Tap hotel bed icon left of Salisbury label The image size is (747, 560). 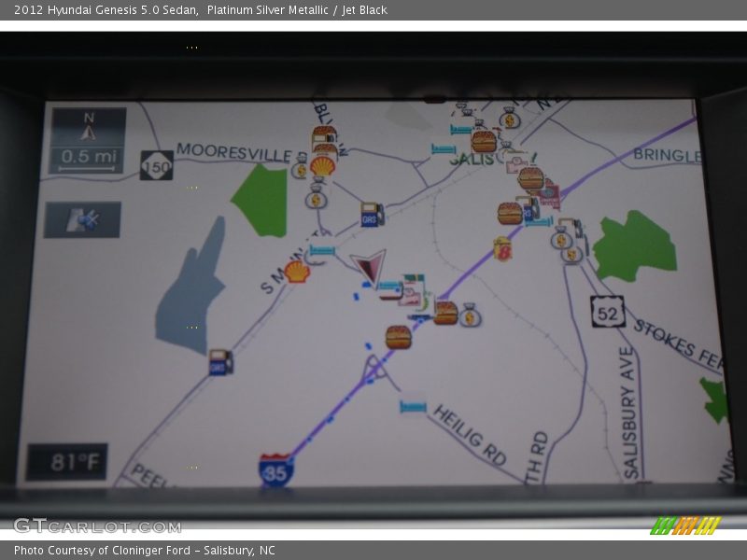coord(444,148)
